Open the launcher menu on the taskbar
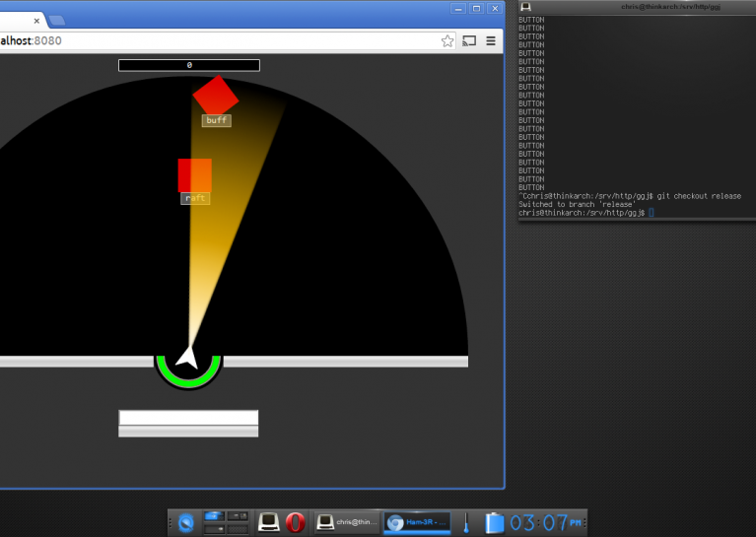756x537 pixels. [185, 522]
